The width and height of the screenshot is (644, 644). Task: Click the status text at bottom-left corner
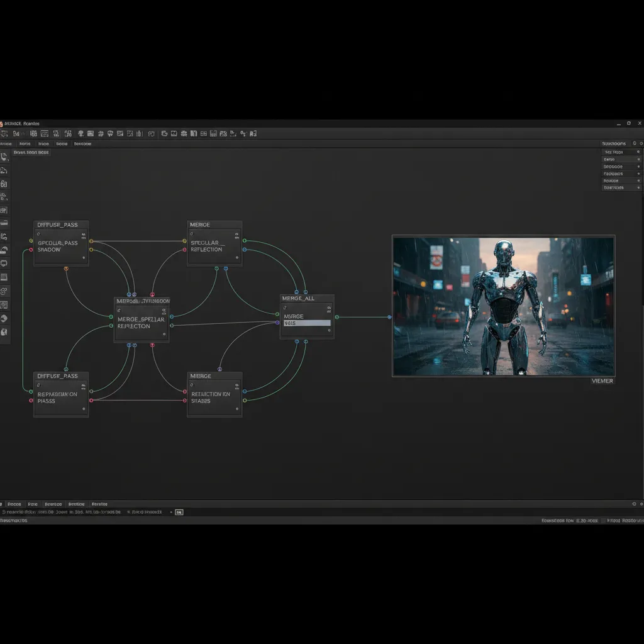pyautogui.click(x=14, y=520)
